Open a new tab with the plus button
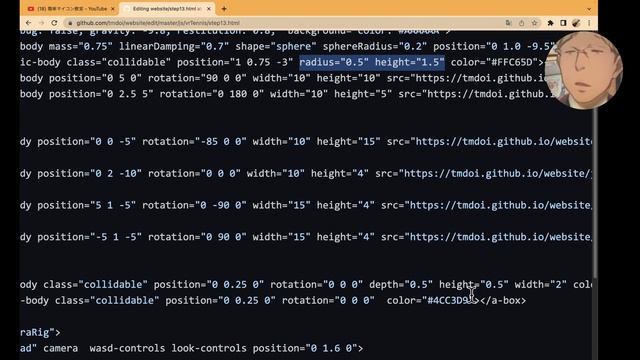Viewport: 640px width, 360px height. (224, 9)
